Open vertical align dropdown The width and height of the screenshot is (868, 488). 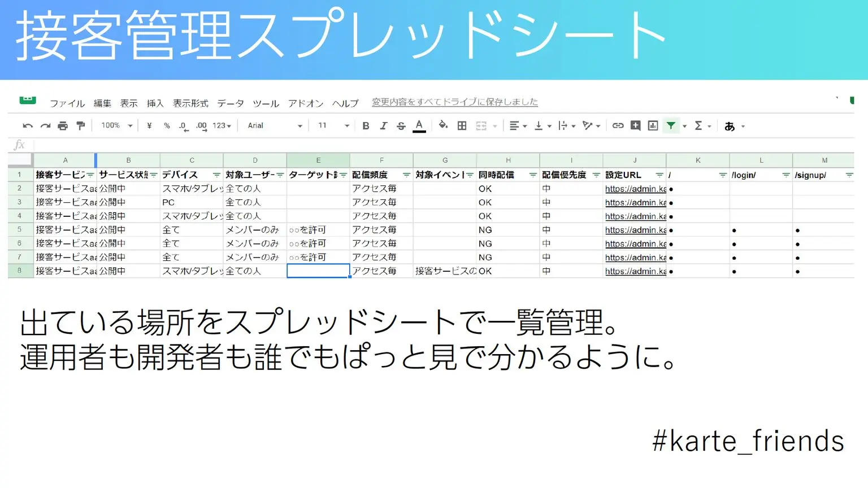point(542,125)
